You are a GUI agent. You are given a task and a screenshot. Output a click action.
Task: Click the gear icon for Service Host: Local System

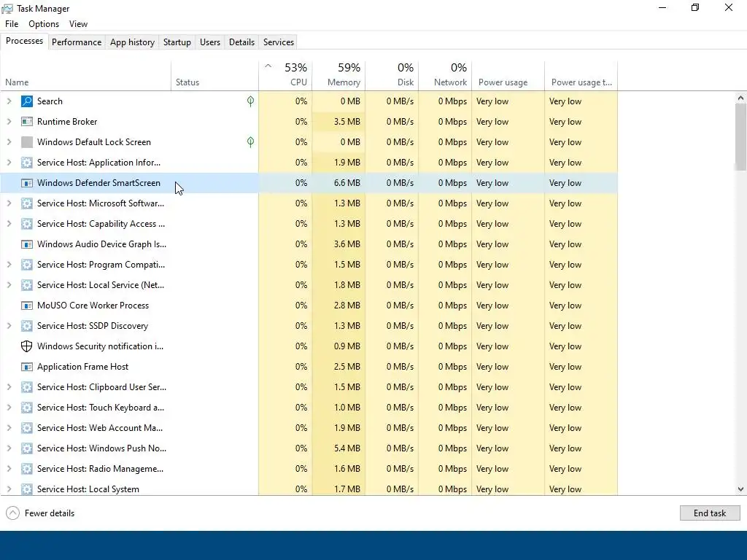[27, 489]
